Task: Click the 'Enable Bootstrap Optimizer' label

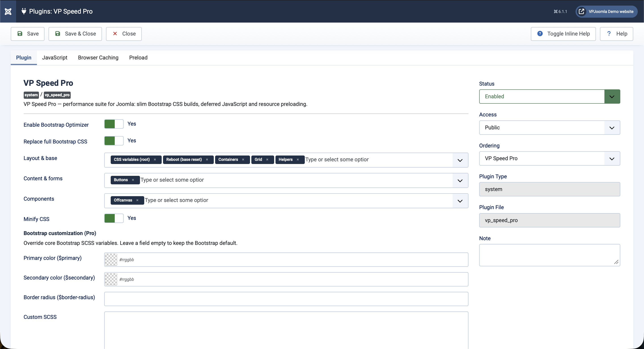Action: (x=56, y=125)
